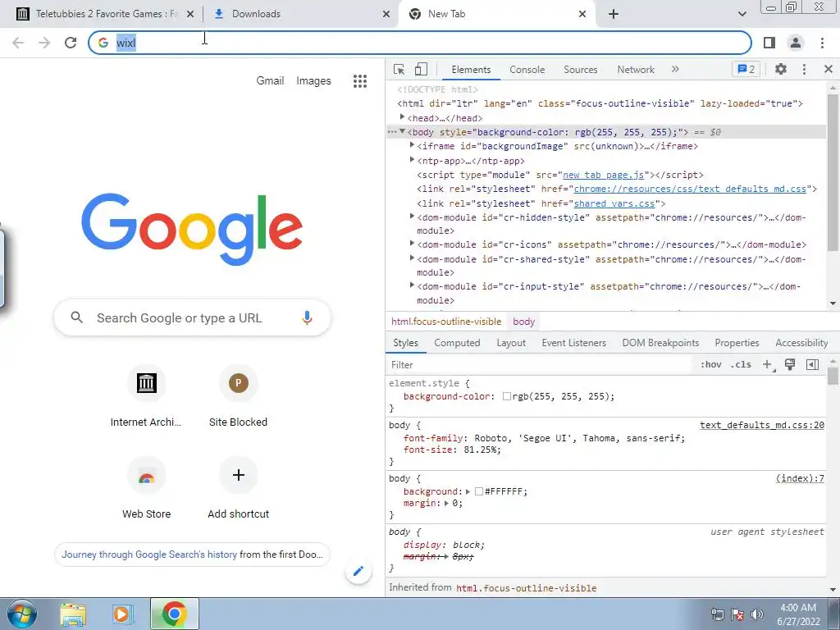840x630 pixels.
Task: Click the Styles Filter input field
Action: pos(540,365)
